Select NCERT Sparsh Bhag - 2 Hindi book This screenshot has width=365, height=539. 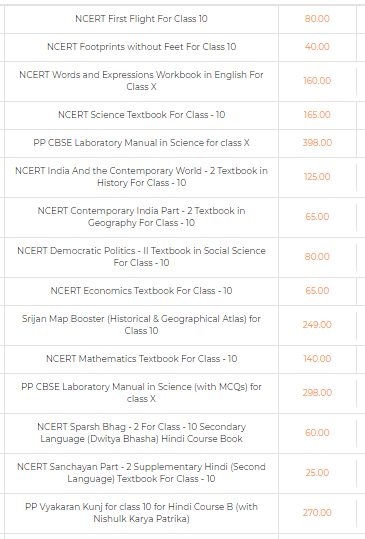coord(141,433)
